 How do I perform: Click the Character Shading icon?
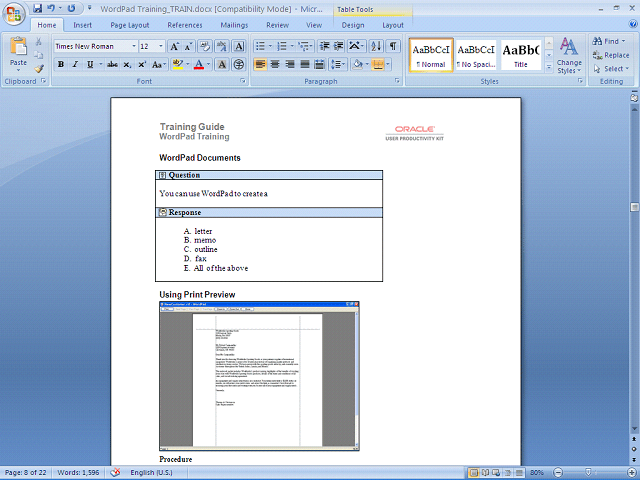coord(221,64)
